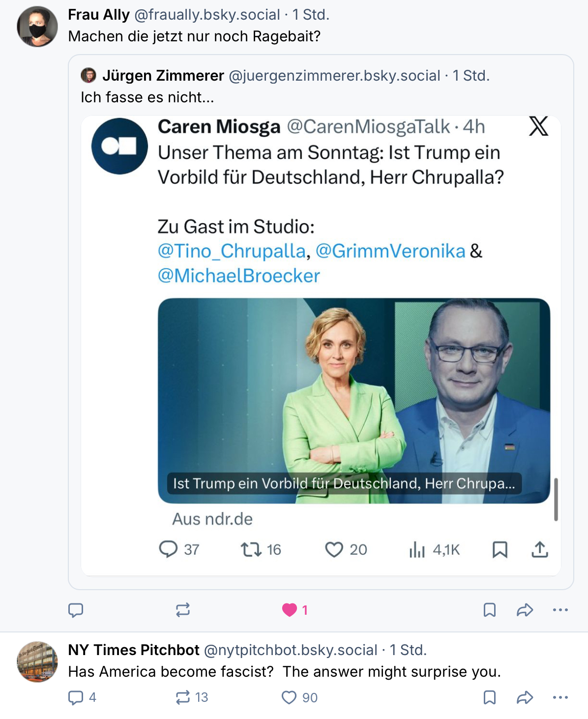Repost Frau Ally's post
588x719 pixels.
(x=183, y=610)
